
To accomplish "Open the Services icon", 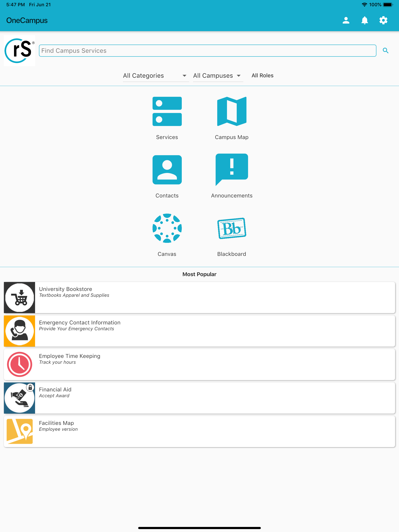I will [167, 111].
